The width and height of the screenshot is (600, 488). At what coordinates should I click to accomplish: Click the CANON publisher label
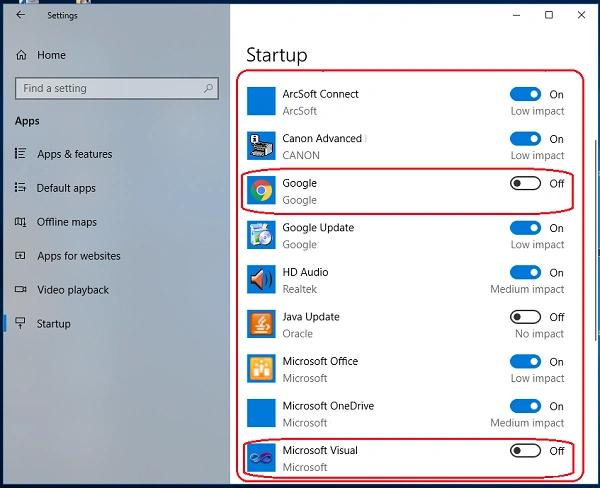point(301,155)
